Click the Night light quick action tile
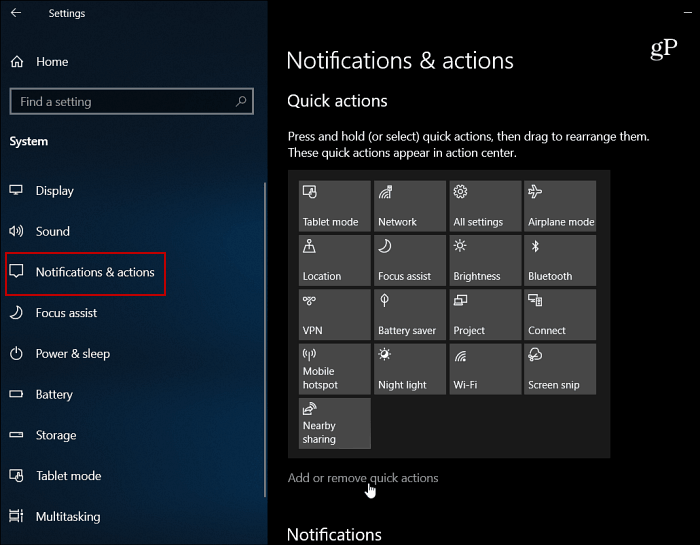The width and height of the screenshot is (700, 545). pos(410,369)
